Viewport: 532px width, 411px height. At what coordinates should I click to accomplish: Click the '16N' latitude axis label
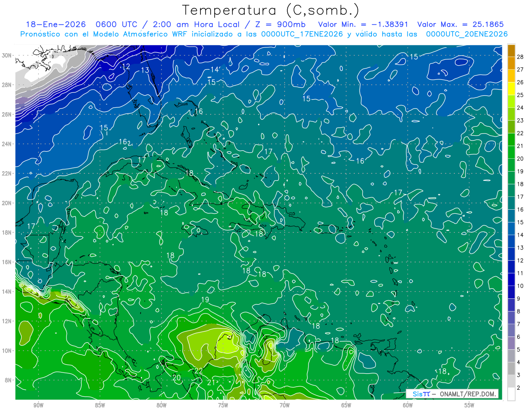pos(7,262)
